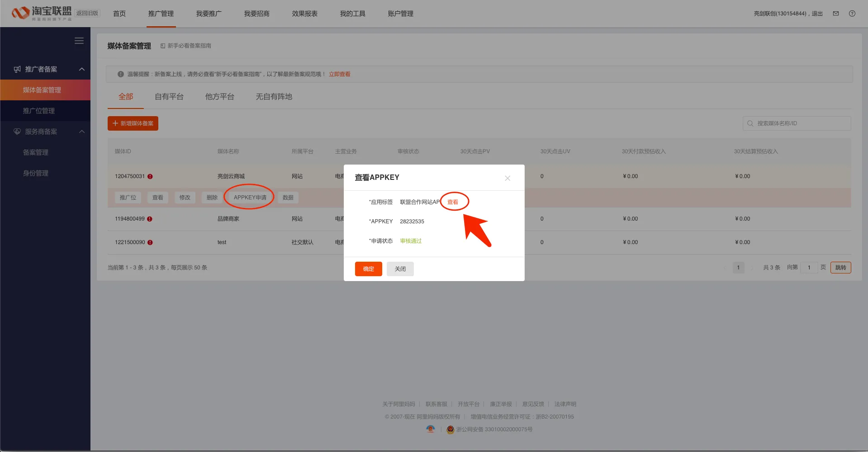This screenshot has height=452, width=868.
Task: Switch to the 自有平台 tab
Action: coord(169,97)
